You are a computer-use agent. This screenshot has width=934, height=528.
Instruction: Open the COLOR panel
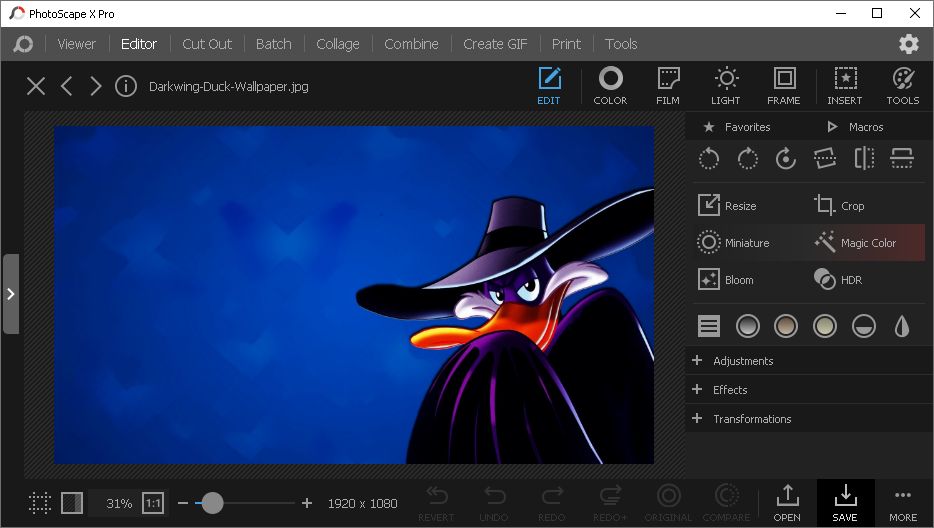pos(610,86)
